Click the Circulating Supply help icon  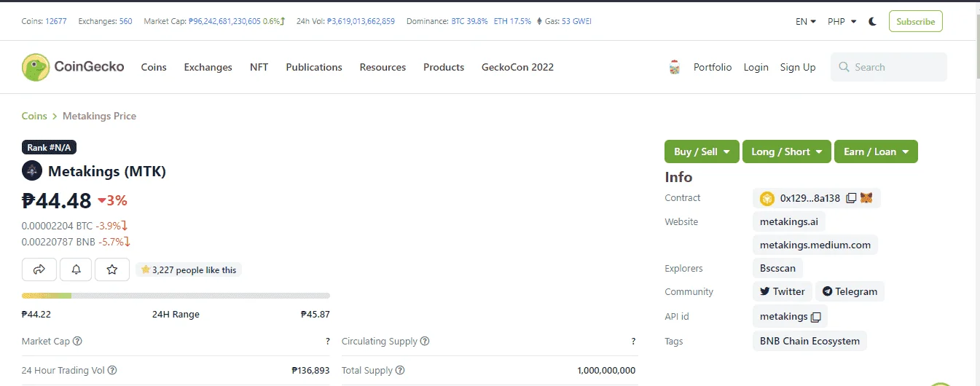coord(425,341)
